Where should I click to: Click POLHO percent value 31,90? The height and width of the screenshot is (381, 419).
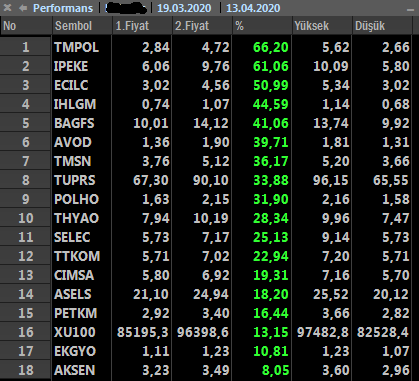tap(271, 199)
